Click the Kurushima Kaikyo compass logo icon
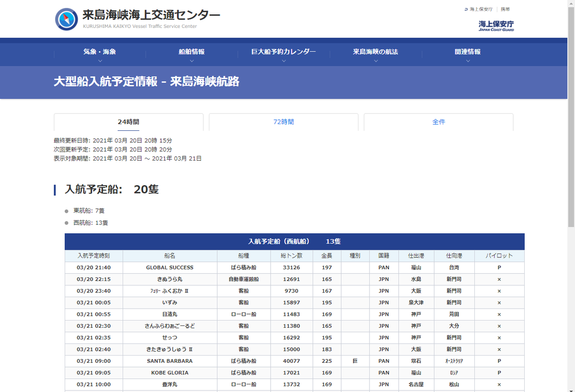 [67, 19]
